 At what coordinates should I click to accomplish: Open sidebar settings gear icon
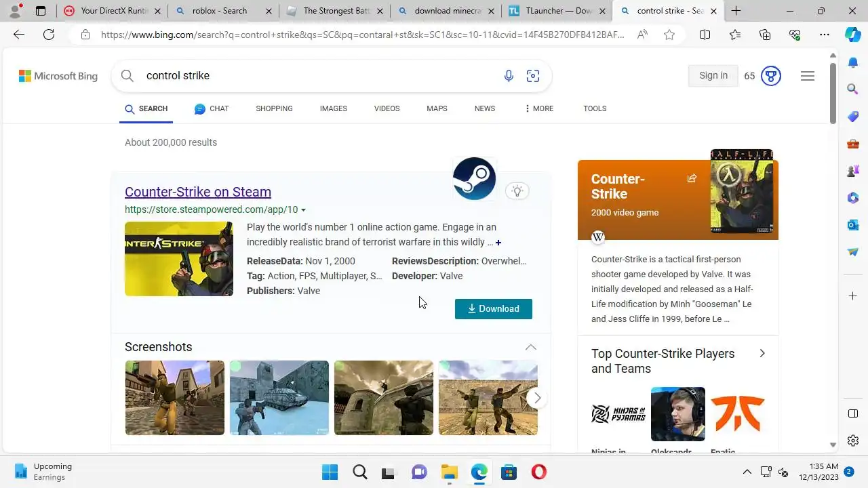click(x=853, y=441)
